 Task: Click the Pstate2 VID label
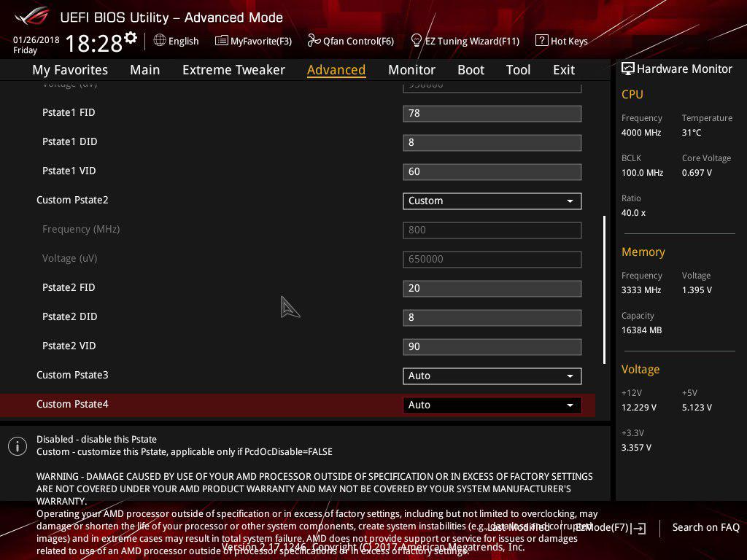pyautogui.click(x=69, y=346)
